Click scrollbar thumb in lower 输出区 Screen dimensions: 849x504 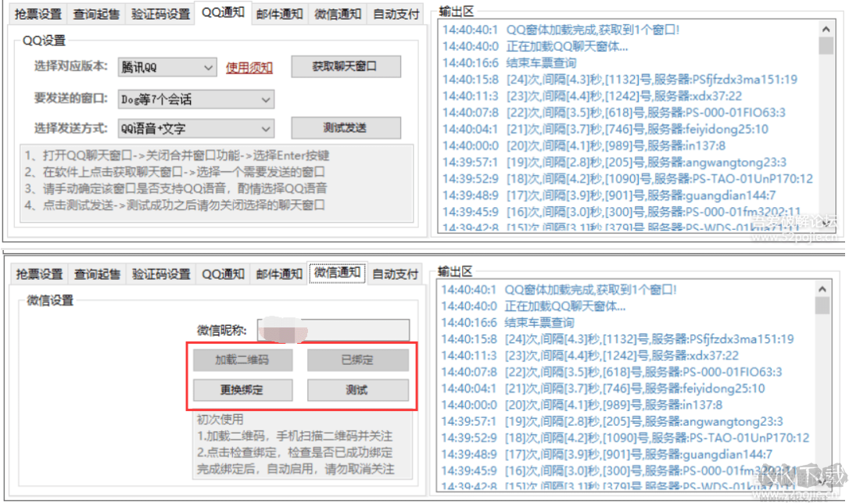click(822, 306)
